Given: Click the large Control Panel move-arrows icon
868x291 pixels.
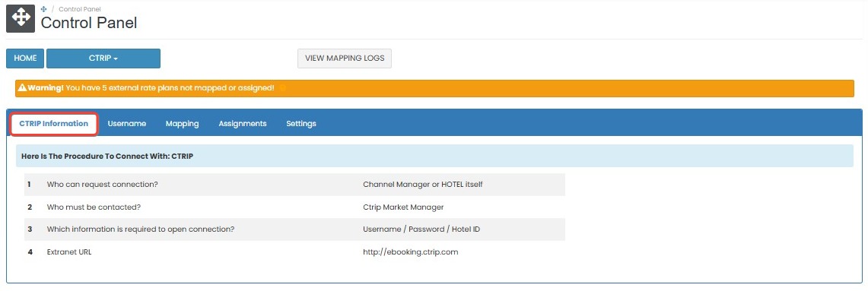Looking at the screenshot, I should [21, 18].
